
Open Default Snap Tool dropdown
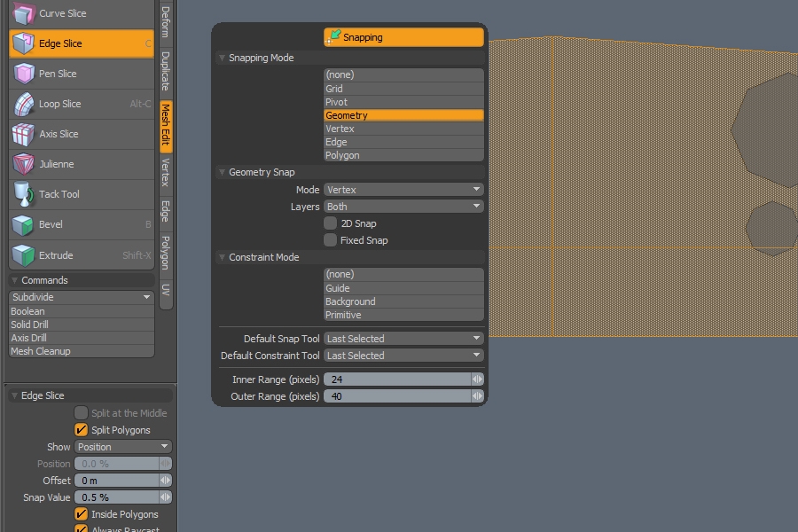tap(403, 338)
